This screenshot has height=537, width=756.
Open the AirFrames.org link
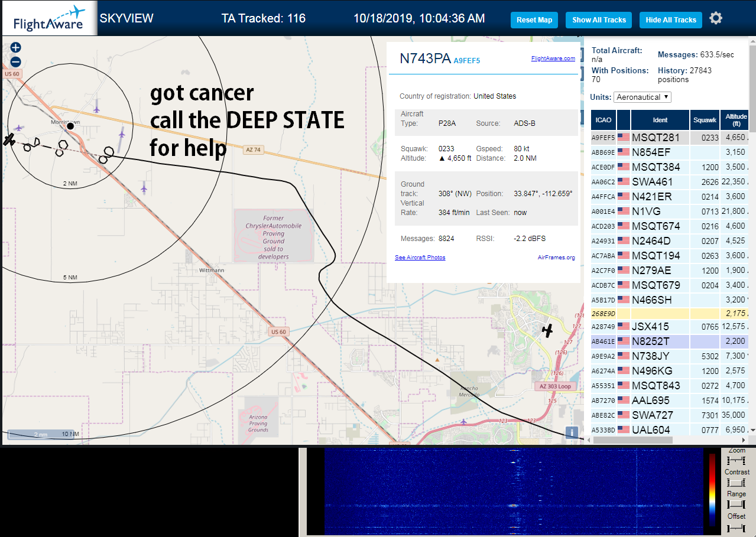556,258
